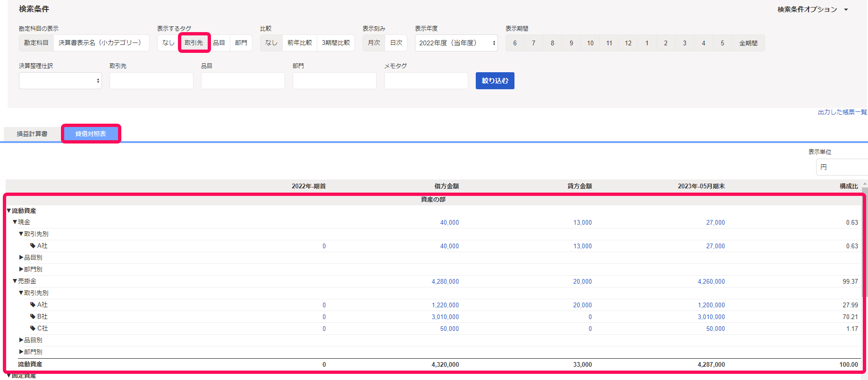Image resolution: width=868 pixels, height=380 pixels.
Task: Choose 前年比較 comparison
Action: tap(299, 43)
